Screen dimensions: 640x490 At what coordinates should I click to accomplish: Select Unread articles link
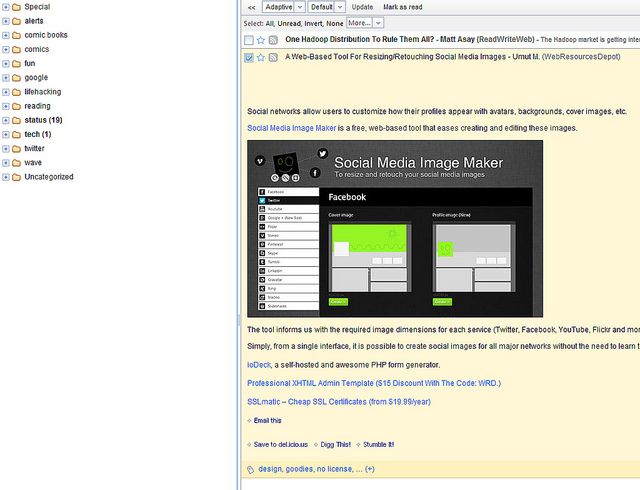tap(289, 24)
